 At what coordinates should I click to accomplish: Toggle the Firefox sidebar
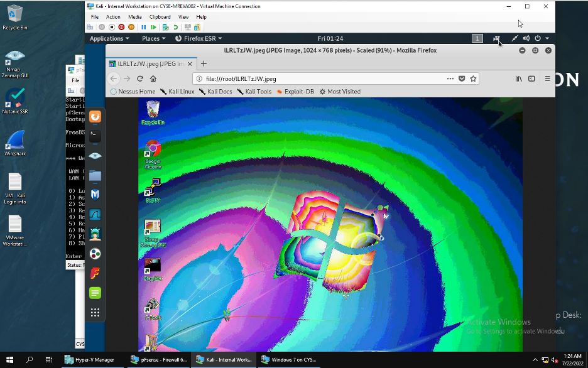coord(531,78)
